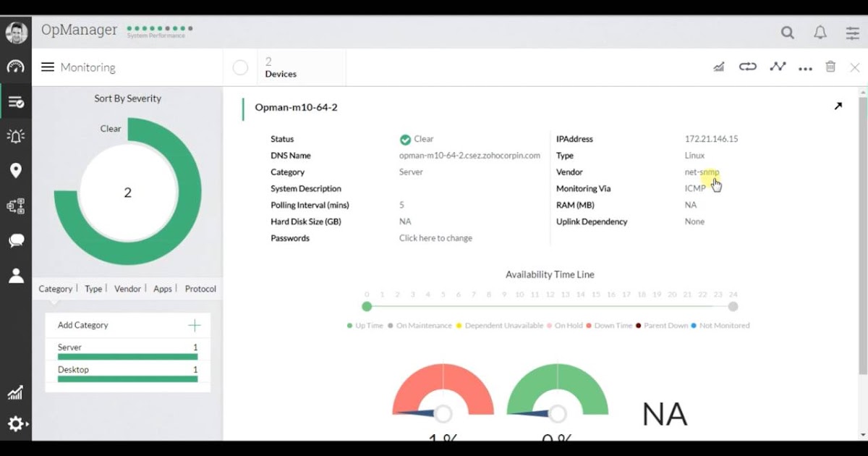Open the Alarms siren icon in sidebar

pos(16,136)
